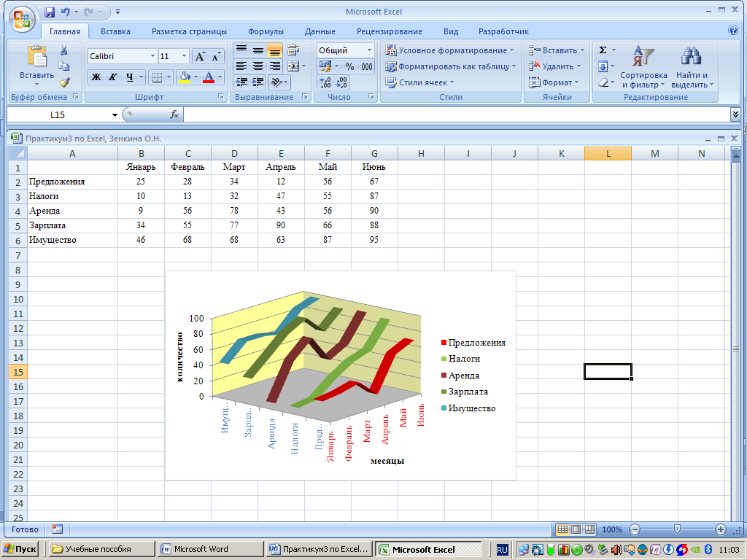Click the wrap text icon
This screenshot has height=560, width=747.
click(293, 50)
